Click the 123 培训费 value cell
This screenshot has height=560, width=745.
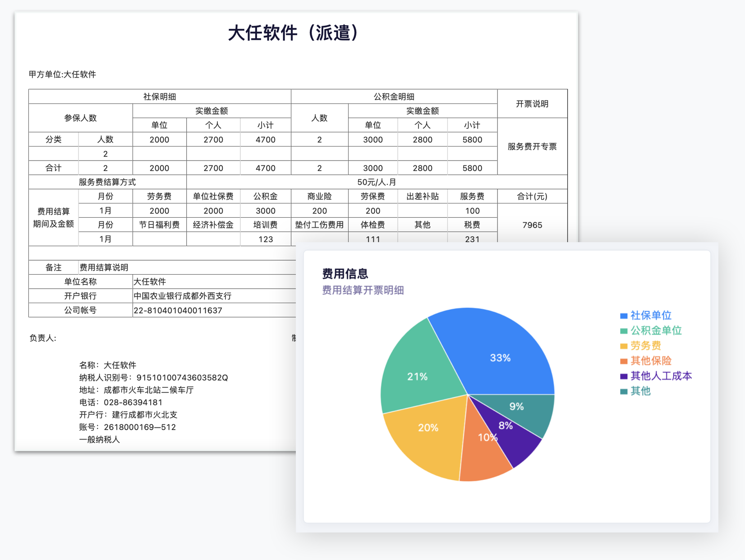(x=266, y=239)
